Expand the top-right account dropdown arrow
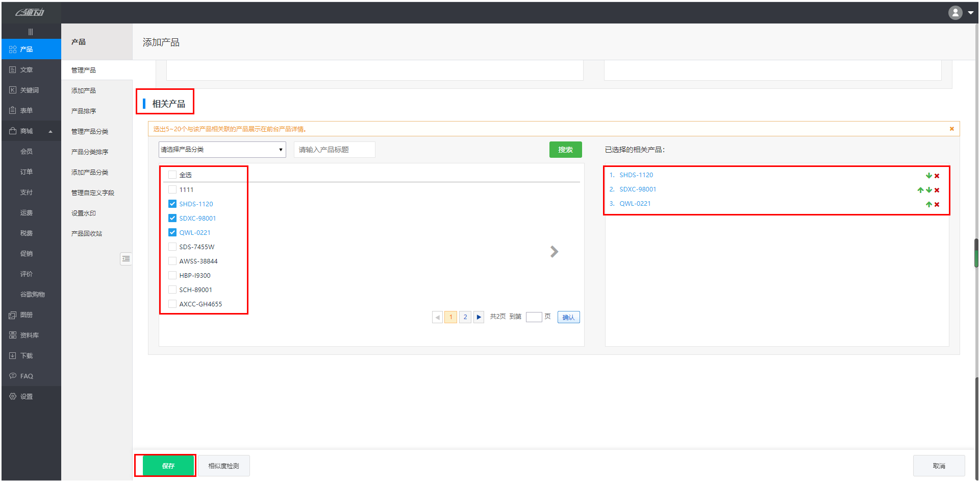This screenshot has width=980, height=481. coord(970,13)
